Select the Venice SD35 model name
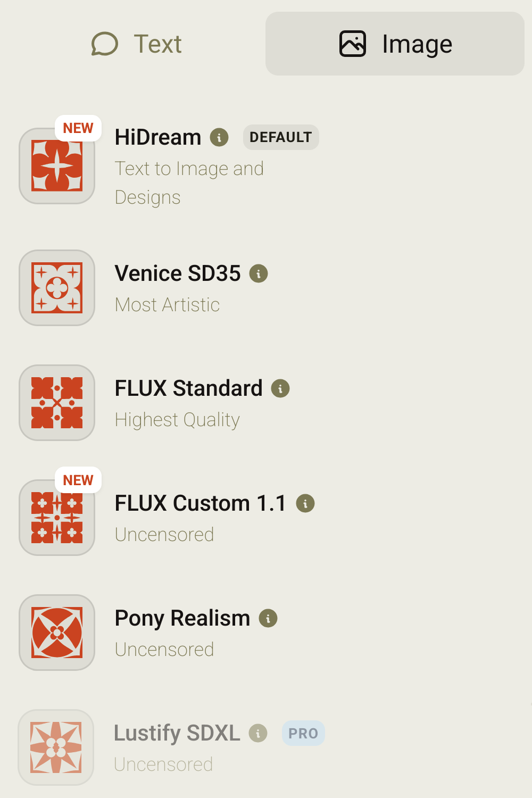Screen dimensions: 532x798 click(x=178, y=273)
